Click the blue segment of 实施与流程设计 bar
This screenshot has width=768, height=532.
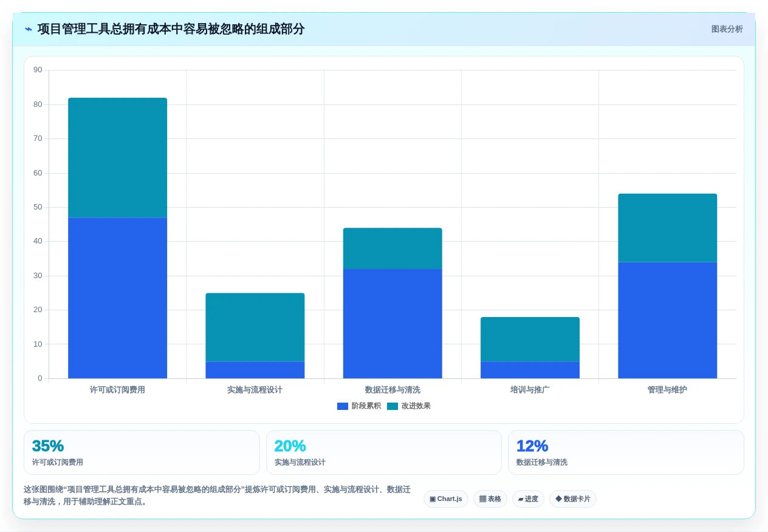pos(255,370)
